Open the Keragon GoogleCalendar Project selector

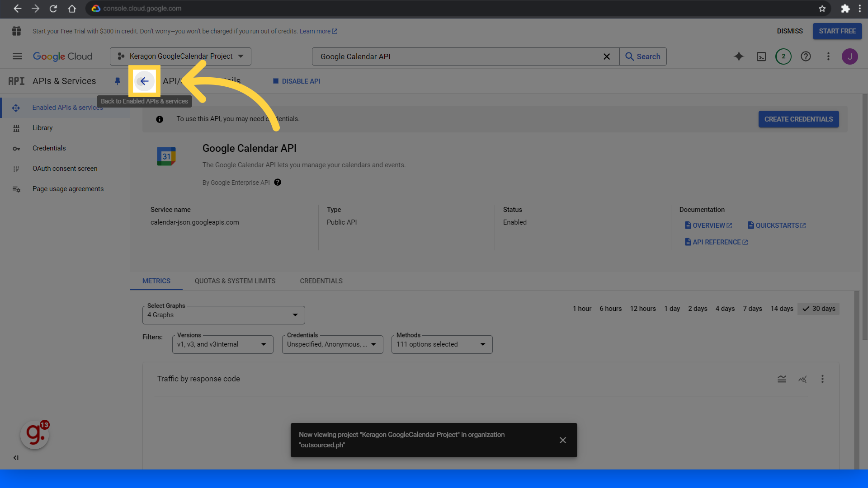tap(180, 56)
